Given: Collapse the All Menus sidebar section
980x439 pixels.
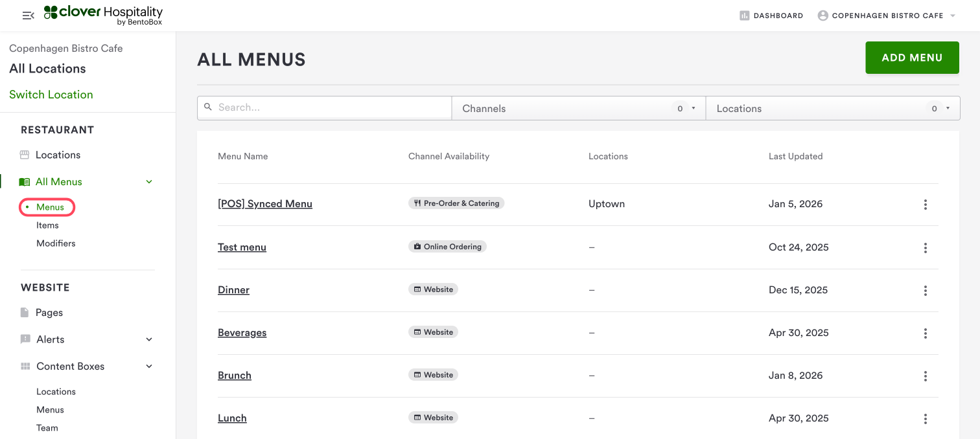Looking at the screenshot, I should click(149, 182).
